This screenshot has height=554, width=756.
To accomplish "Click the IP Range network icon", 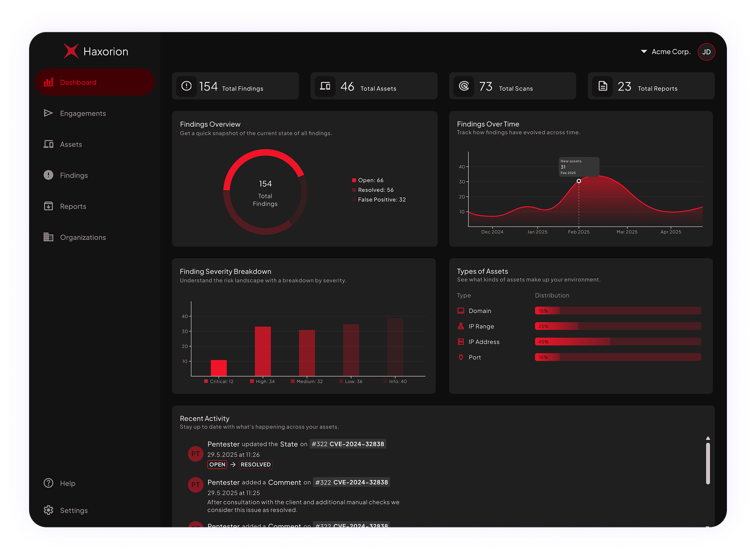I will (x=460, y=326).
